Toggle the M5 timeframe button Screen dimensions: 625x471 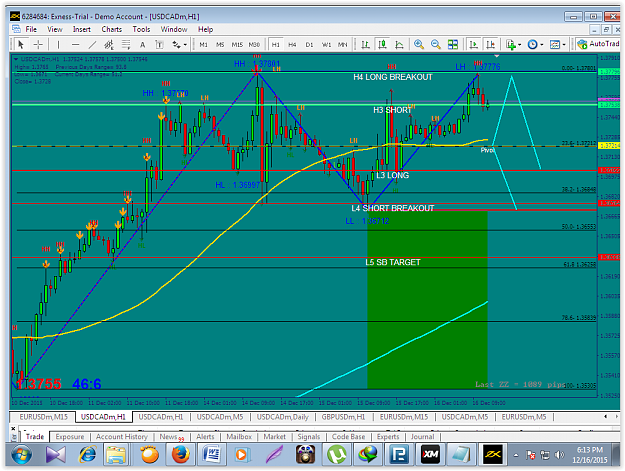coord(220,45)
